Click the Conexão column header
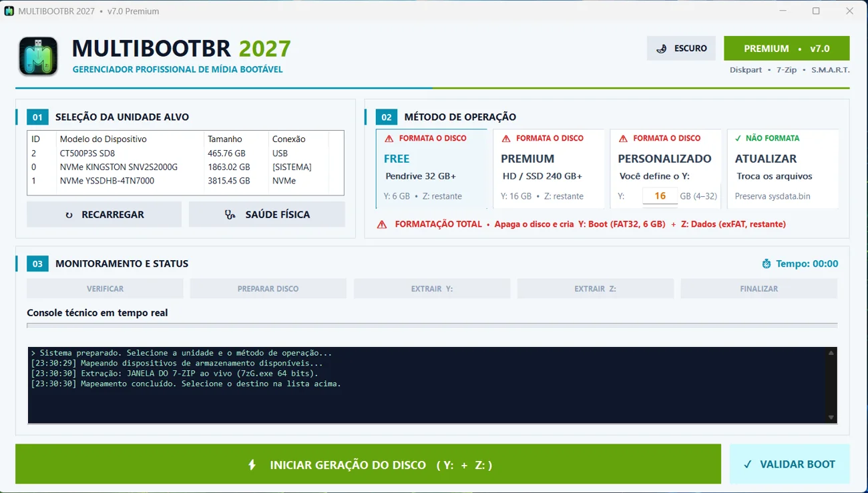This screenshot has width=868, height=493. tap(298, 139)
